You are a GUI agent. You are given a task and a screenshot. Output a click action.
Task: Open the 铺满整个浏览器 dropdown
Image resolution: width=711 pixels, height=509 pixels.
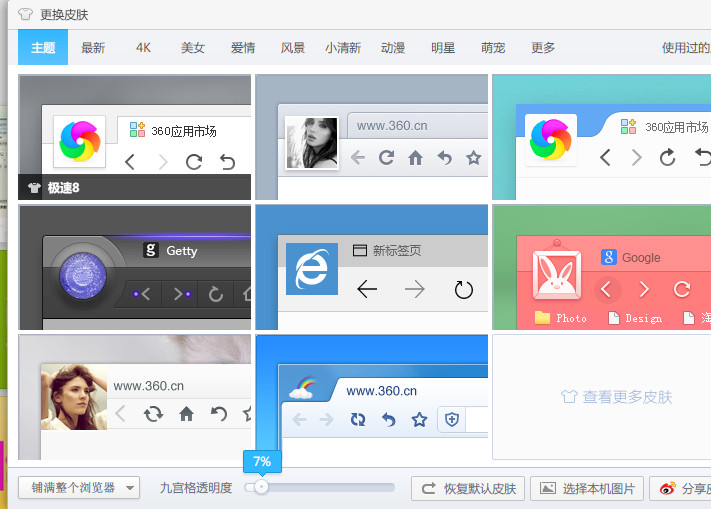point(79,488)
